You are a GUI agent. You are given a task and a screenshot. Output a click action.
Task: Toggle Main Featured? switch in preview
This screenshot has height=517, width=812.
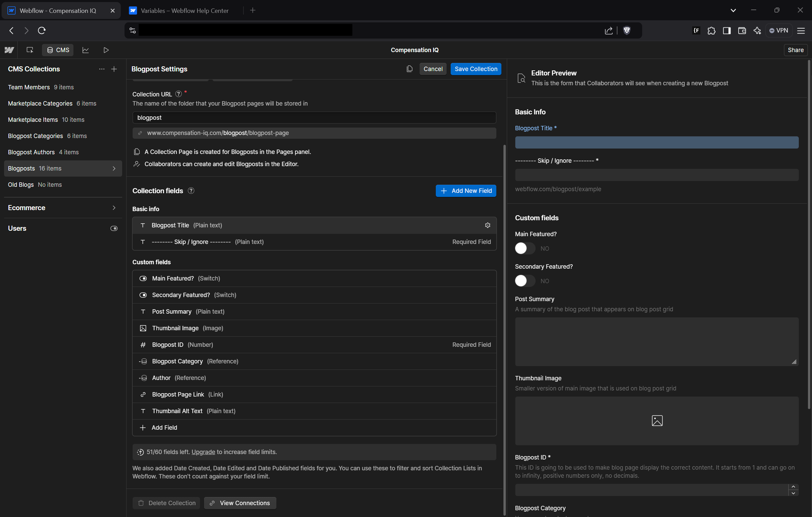click(525, 248)
